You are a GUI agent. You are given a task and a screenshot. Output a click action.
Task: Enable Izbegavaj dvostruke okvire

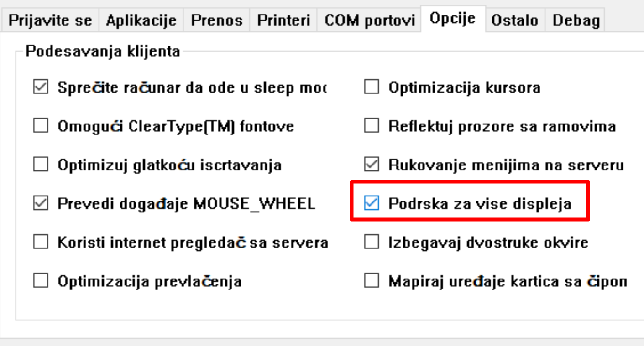click(x=372, y=243)
